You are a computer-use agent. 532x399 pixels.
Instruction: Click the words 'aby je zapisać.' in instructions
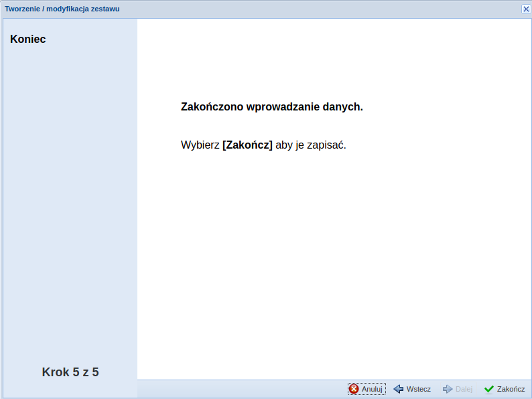(311, 145)
